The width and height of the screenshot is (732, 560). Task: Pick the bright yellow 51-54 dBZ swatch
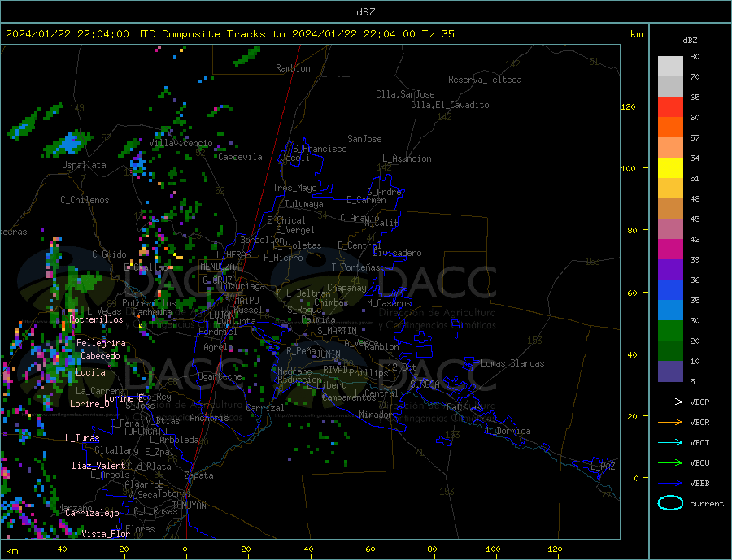(670, 168)
